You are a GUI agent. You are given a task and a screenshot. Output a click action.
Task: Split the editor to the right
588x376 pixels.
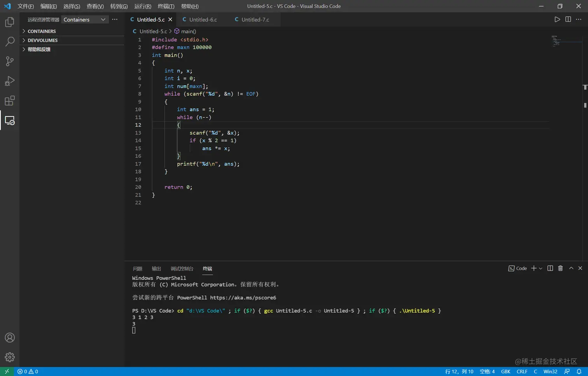pyautogui.click(x=568, y=19)
